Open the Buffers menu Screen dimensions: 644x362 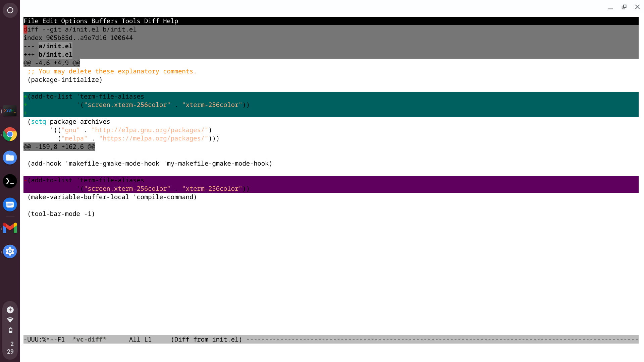(x=104, y=21)
